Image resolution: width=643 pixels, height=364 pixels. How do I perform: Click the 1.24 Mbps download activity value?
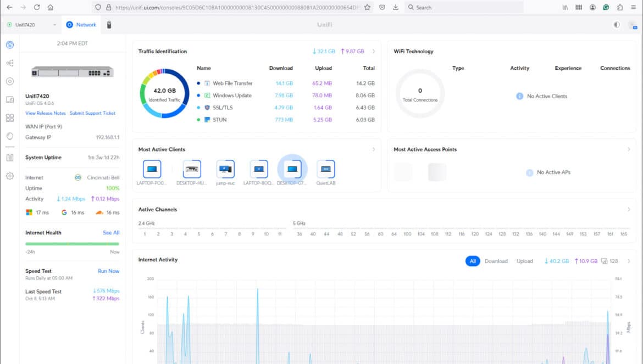click(71, 199)
